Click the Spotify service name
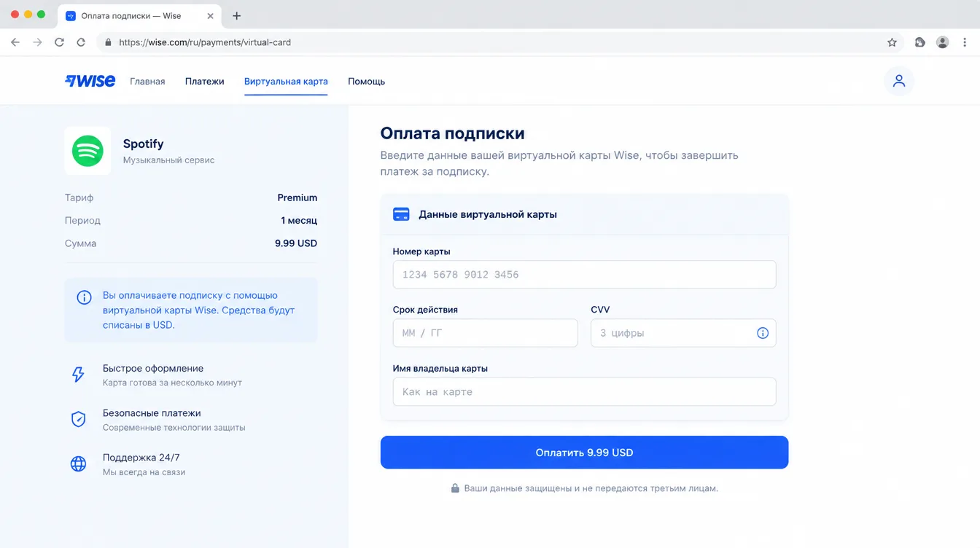The width and height of the screenshot is (980, 548). coord(143,144)
